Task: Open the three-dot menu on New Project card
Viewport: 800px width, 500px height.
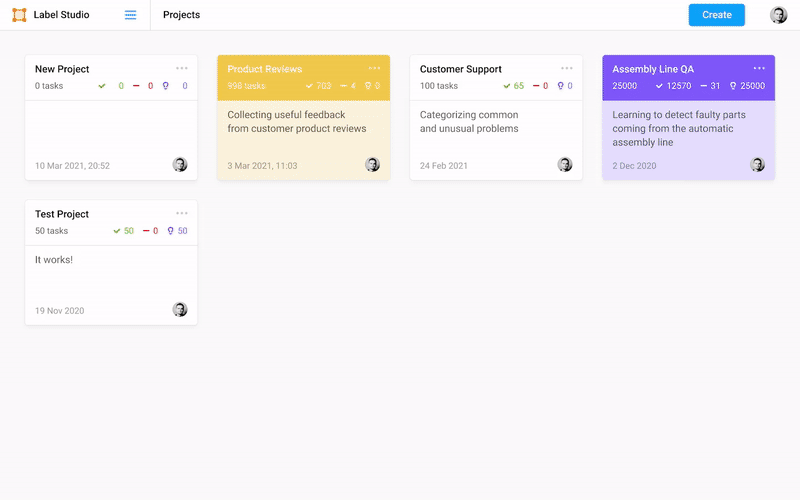Action: [182, 68]
